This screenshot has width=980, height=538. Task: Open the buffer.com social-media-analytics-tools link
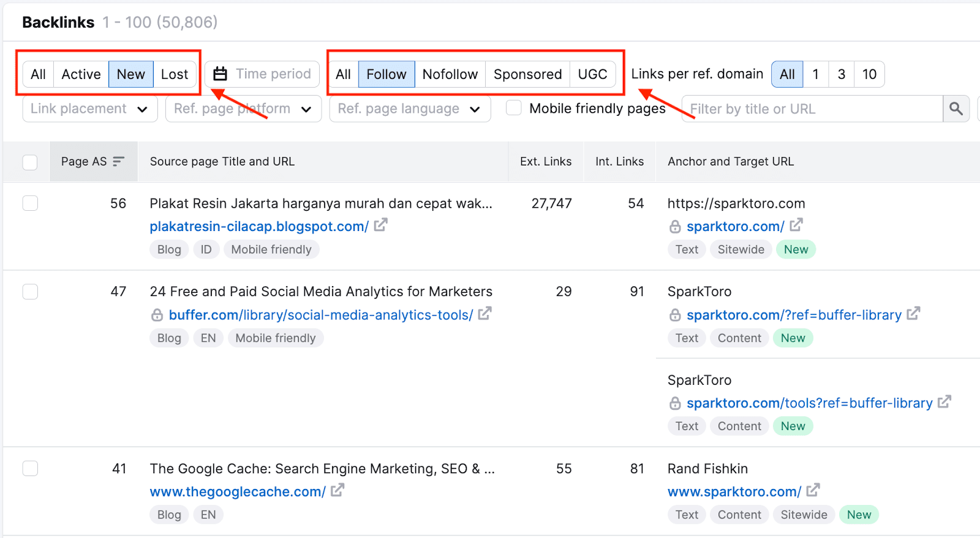(x=320, y=315)
